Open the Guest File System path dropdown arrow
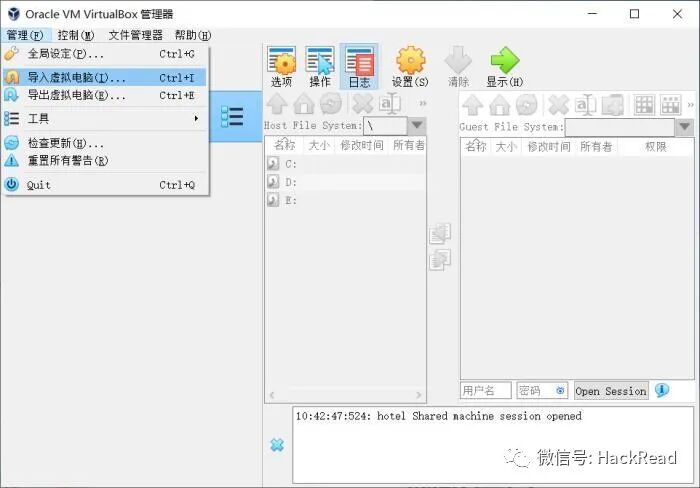 [x=685, y=127]
